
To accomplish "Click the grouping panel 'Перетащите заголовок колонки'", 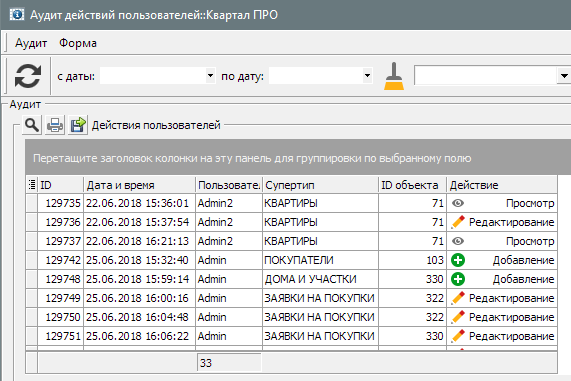I will (x=298, y=158).
